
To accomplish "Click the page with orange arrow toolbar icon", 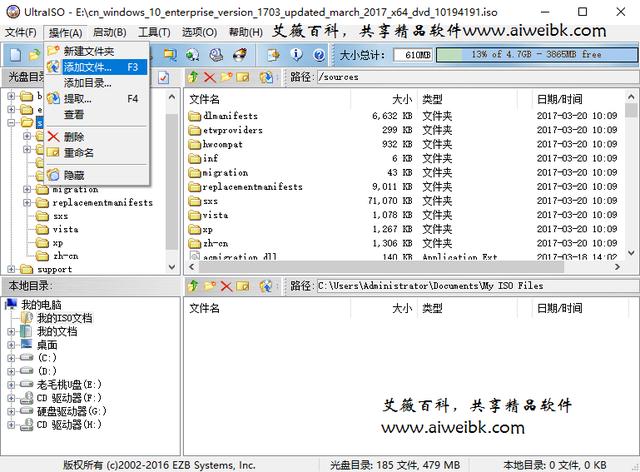I will tap(273, 55).
